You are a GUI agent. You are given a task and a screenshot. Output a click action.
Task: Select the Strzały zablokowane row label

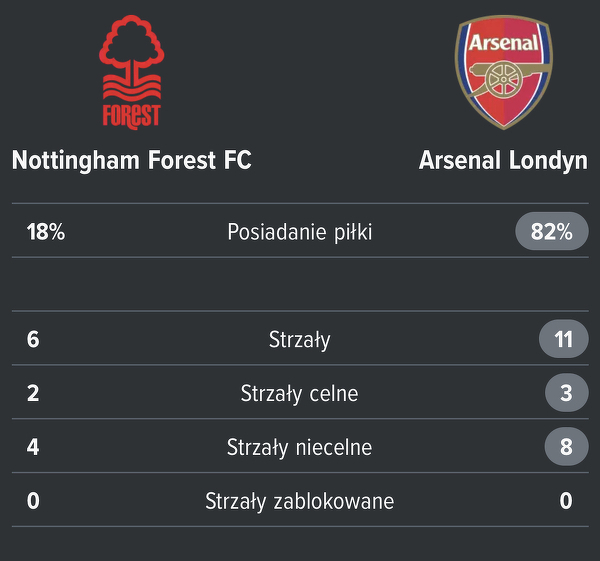pos(300,501)
